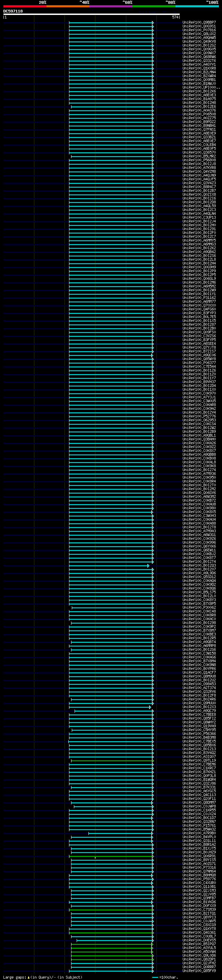Image resolution: width=222 pixels, height=980 pixels.
Task: Select the UniRef100_P52776 label
Action: 199,416
